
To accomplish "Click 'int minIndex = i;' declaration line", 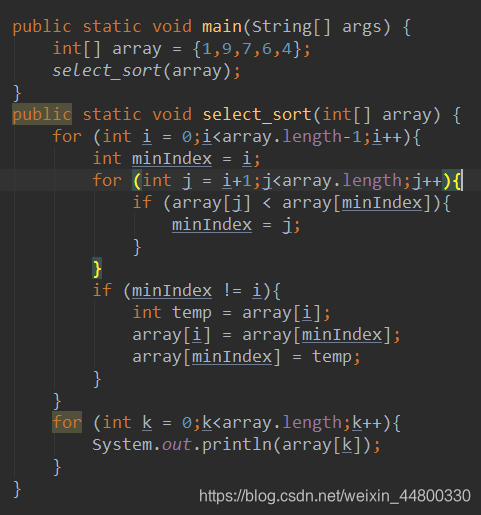I will (x=176, y=159).
